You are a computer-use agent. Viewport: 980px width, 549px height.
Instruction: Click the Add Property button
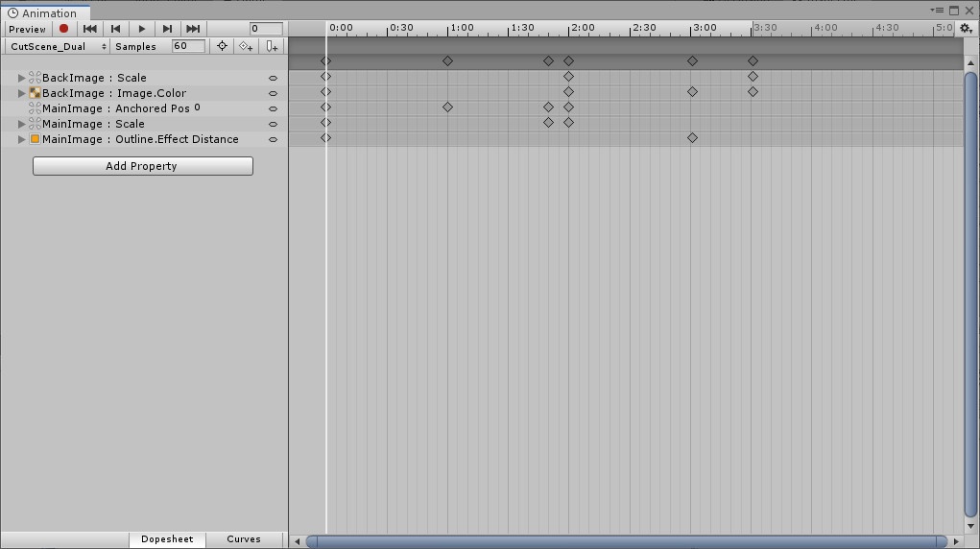(x=142, y=166)
